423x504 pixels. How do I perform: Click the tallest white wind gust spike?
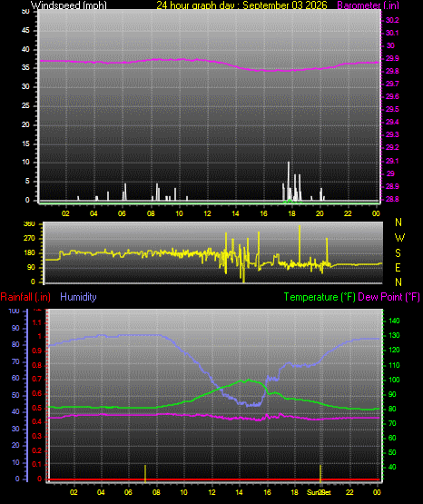(x=289, y=181)
